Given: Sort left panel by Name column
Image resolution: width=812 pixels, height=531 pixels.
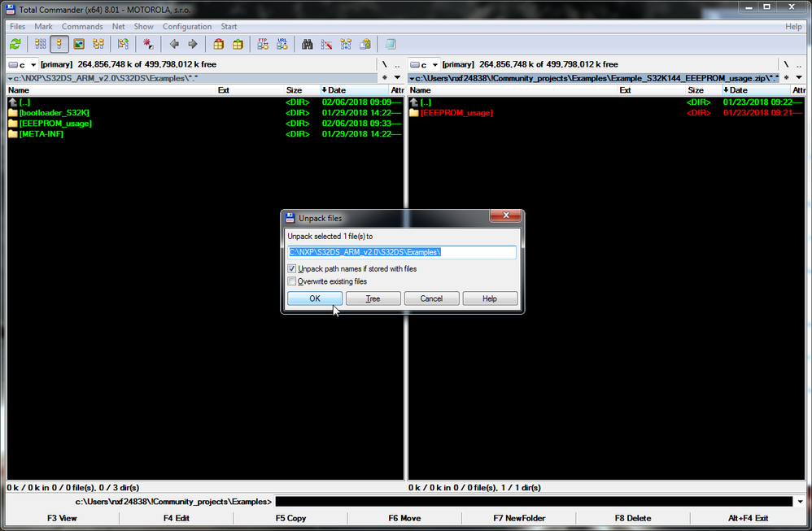Looking at the screenshot, I should 111,90.
